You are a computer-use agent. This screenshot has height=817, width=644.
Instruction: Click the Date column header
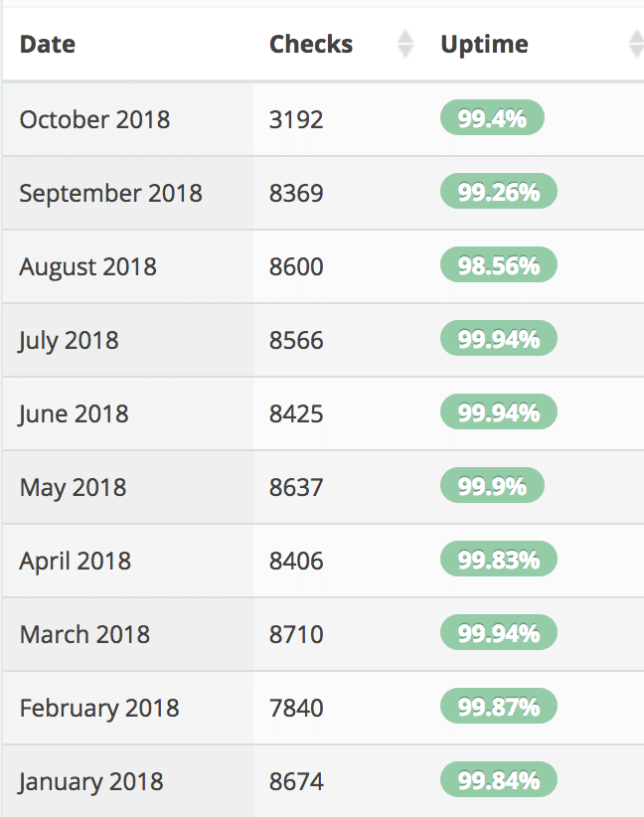pyautogui.click(x=48, y=44)
